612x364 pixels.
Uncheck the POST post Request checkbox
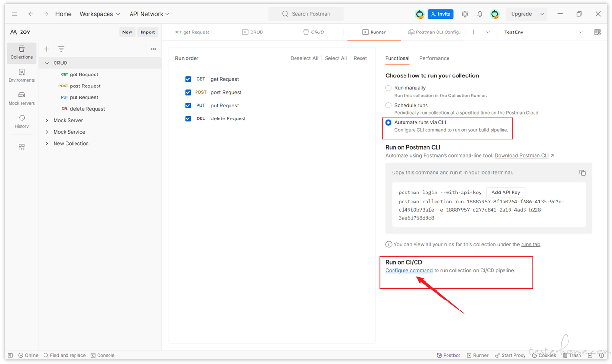188,92
